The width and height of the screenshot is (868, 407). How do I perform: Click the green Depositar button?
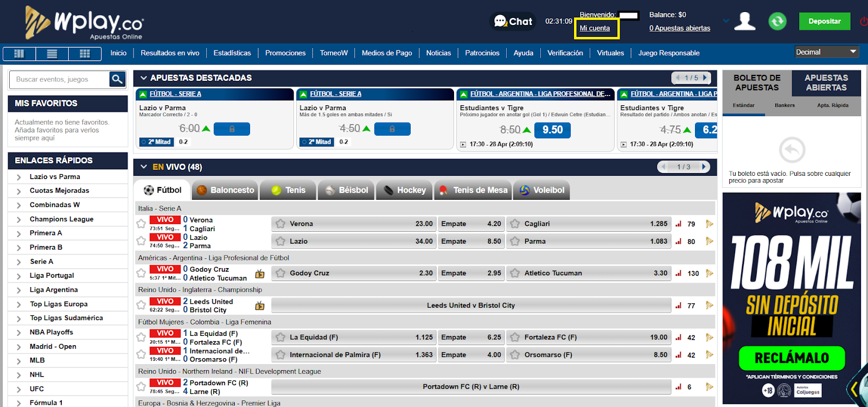825,21
